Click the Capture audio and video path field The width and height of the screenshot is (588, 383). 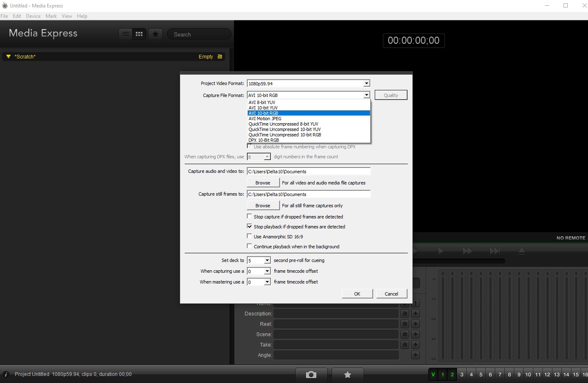point(308,171)
